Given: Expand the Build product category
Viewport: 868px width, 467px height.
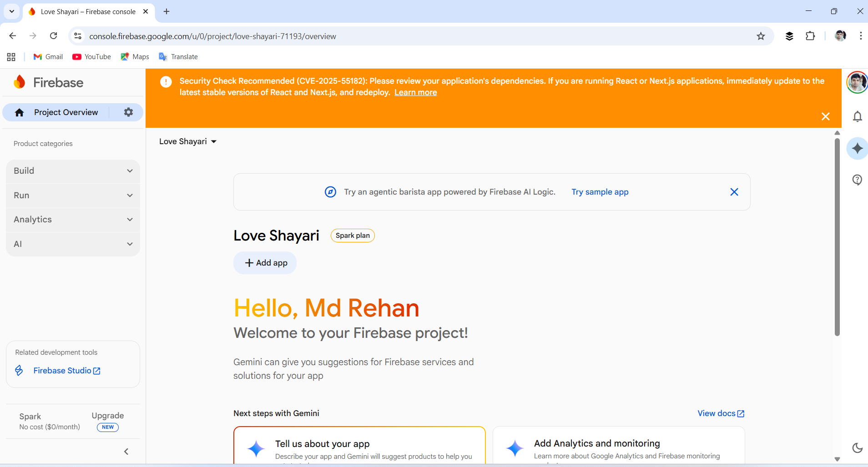Looking at the screenshot, I should 73,171.
